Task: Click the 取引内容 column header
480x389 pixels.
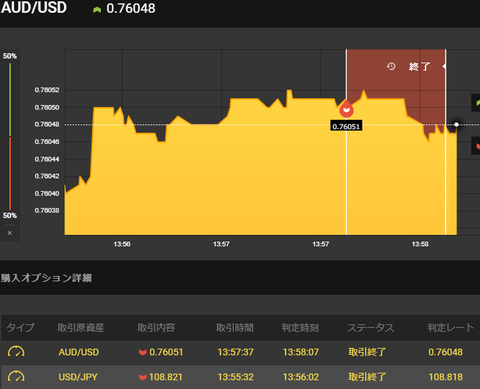Action: 156,328
